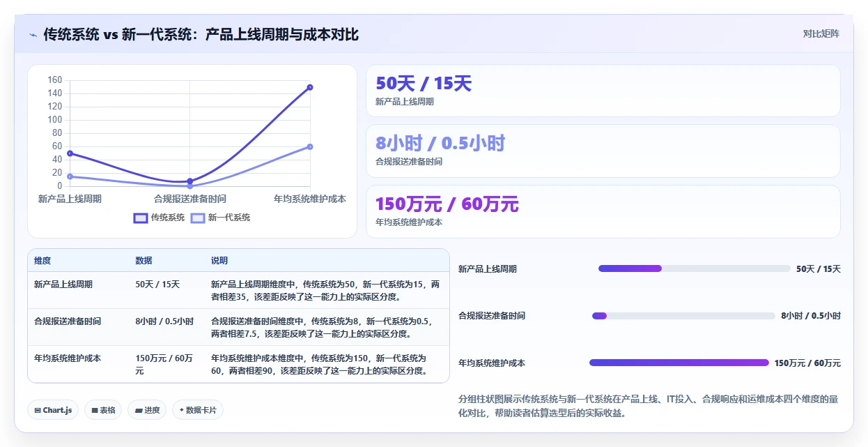
Task: Click the 新一代系统 point at 60 on chart
Action: (x=310, y=146)
